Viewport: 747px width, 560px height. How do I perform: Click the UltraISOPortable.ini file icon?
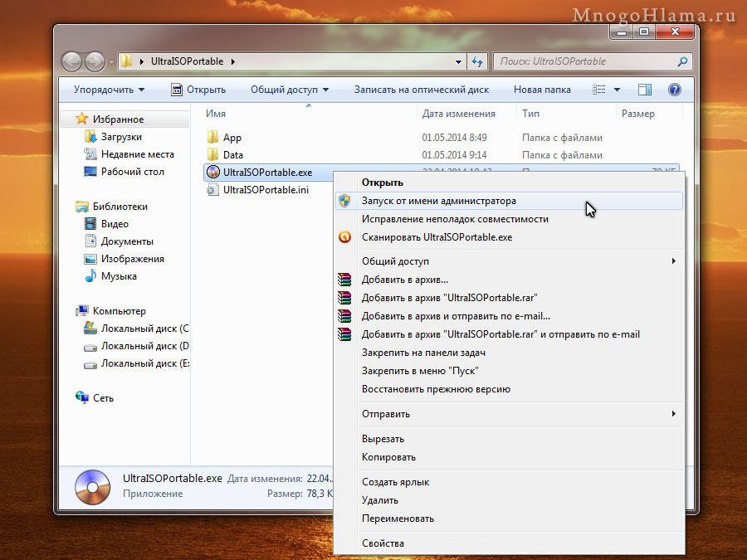tap(212, 190)
